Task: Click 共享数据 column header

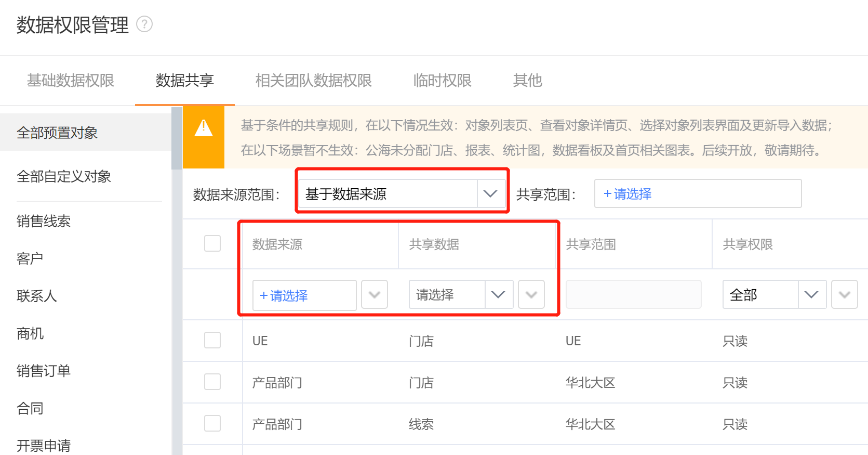Action: point(434,244)
